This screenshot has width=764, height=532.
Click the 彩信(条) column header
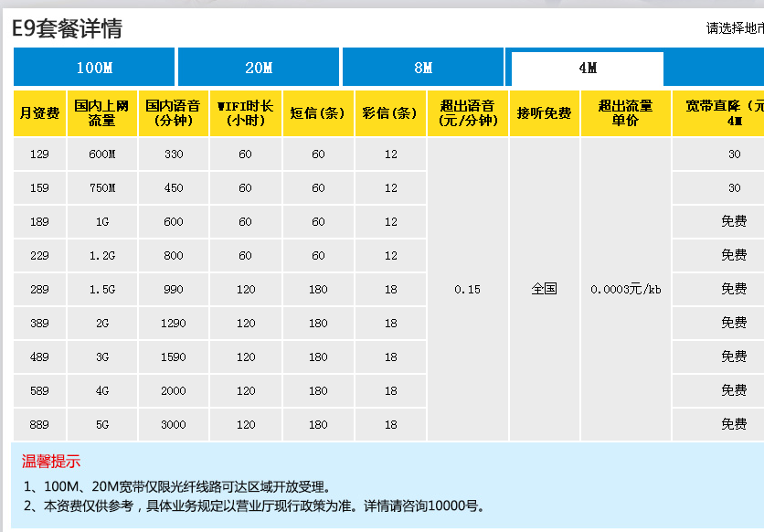click(390, 113)
